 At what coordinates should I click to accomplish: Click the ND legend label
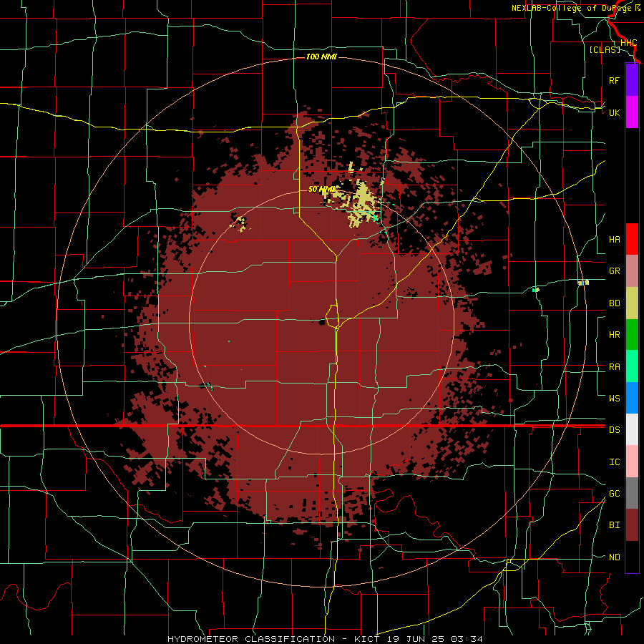614,557
